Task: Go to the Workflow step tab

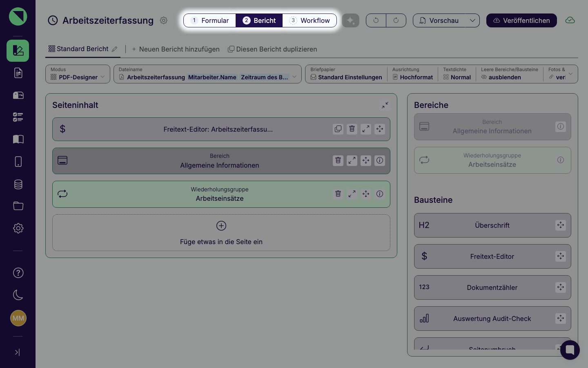Action: (x=310, y=20)
